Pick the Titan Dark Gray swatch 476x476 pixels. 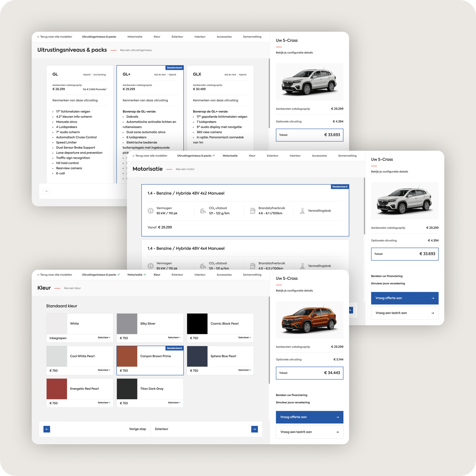pyautogui.click(x=127, y=389)
